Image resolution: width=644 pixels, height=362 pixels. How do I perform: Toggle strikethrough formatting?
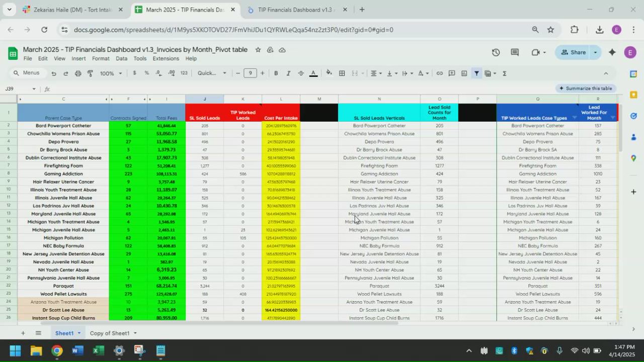pos(301,73)
